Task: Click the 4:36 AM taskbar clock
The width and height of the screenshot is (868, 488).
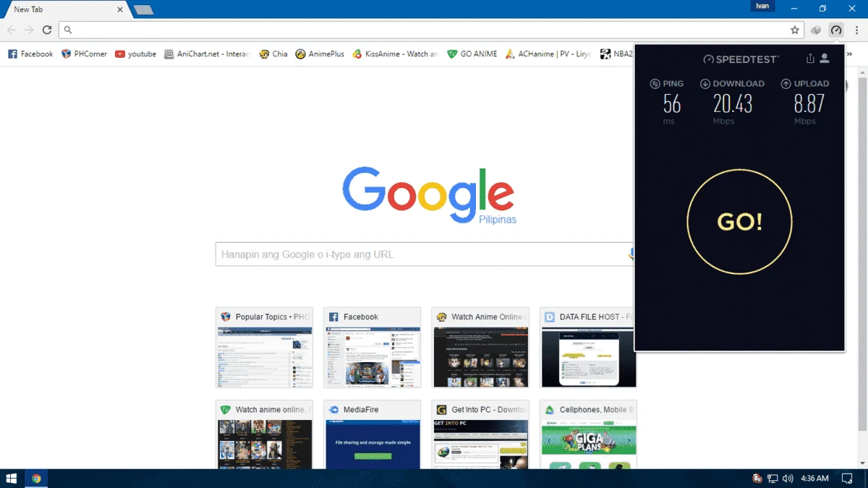Action: coord(814,479)
